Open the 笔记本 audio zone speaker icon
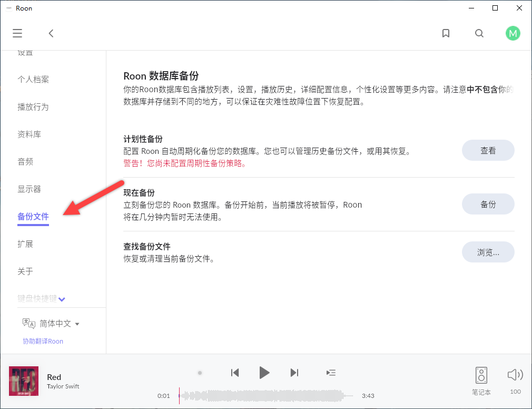The width and height of the screenshot is (532, 409). pos(481,375)
